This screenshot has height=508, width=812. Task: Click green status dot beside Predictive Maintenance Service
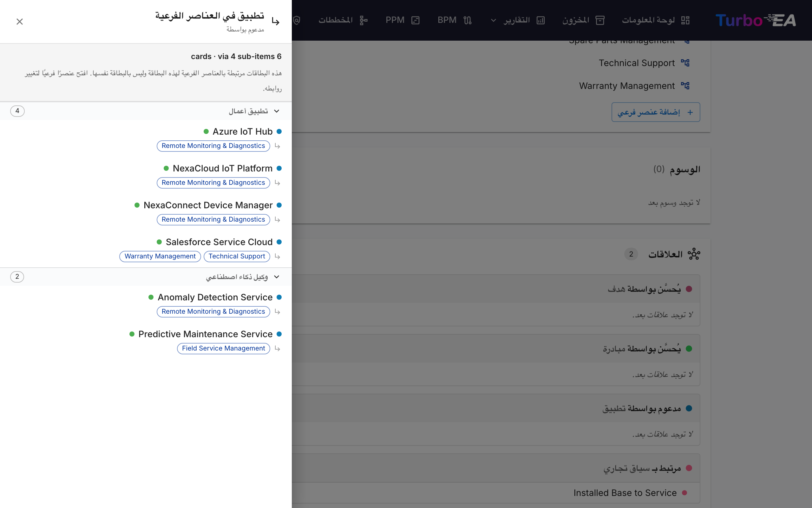click(132, 334)
